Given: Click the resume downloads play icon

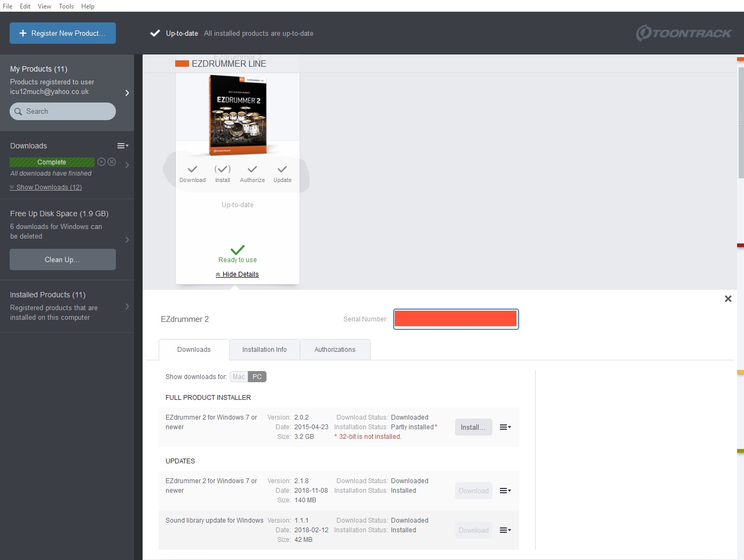Looking at the screenshot, I should pos(101,162).
